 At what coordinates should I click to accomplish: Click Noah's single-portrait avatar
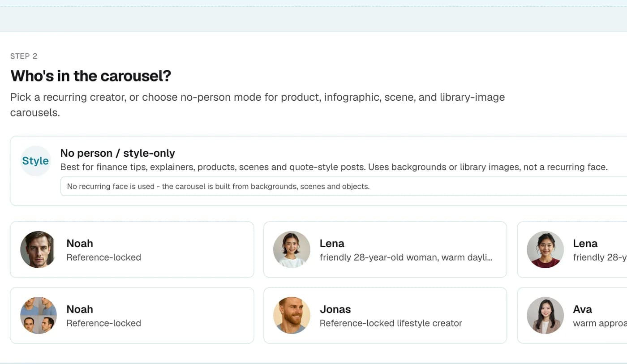click(39, 249)
